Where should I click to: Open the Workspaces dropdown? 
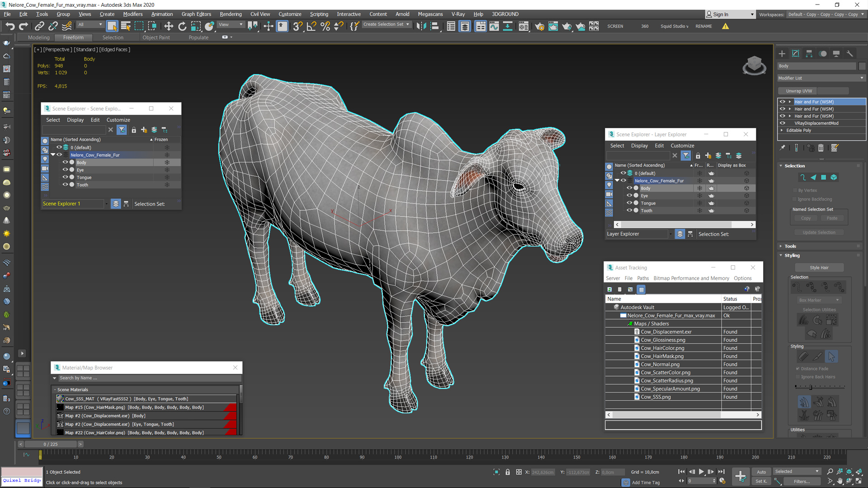pyautogui.click(x=826, y=14)
